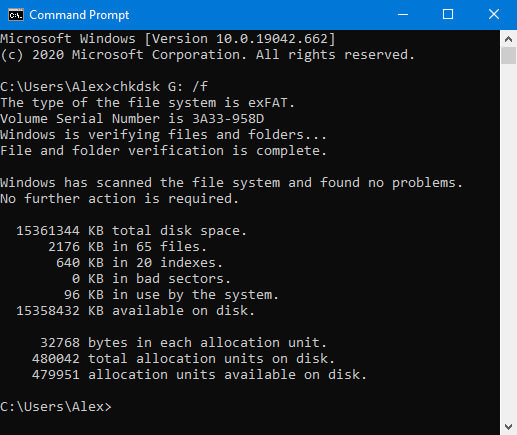Click the chkdsk G: /f command line
The image size is (517, 435).
click(x=104, y=87)
